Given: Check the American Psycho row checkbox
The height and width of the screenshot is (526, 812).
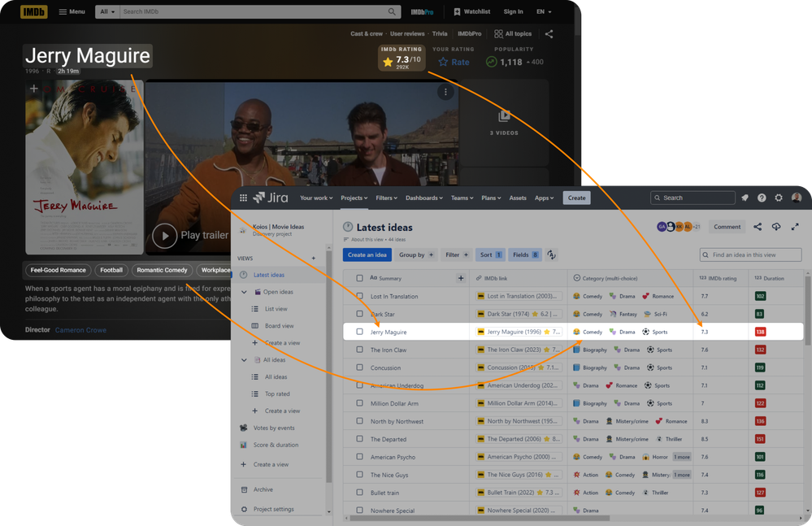Looking at the screenshot, I should [359, 457].
